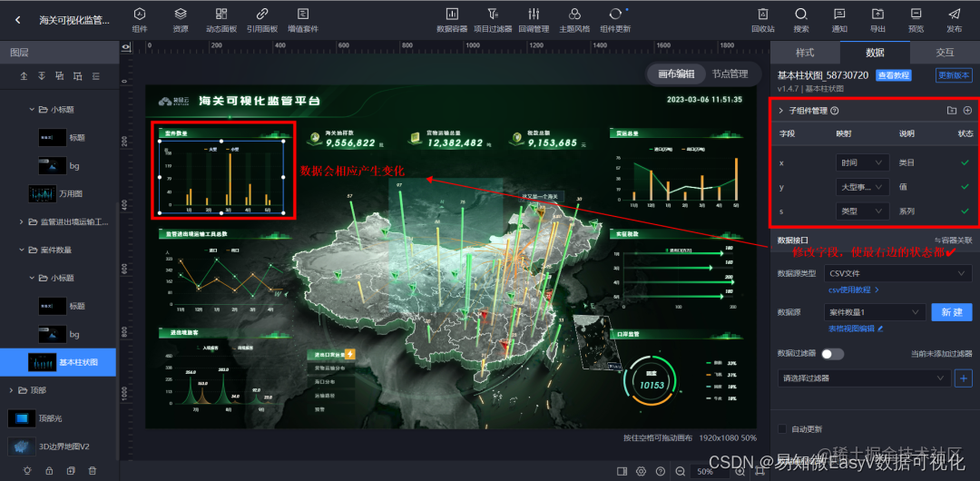Click the plus-circle add icon in 子组件管理
This screenshot has height=481, width=980.
[967, 111]
